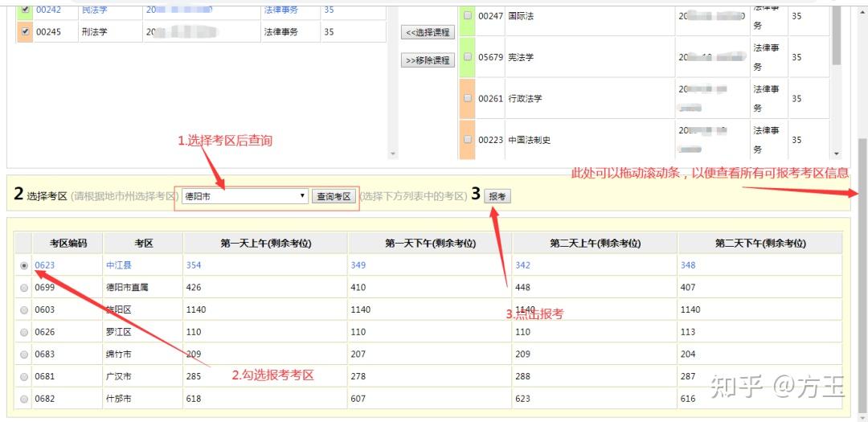
Task: Click the 0623 district code link
Action: click(45, 265)
